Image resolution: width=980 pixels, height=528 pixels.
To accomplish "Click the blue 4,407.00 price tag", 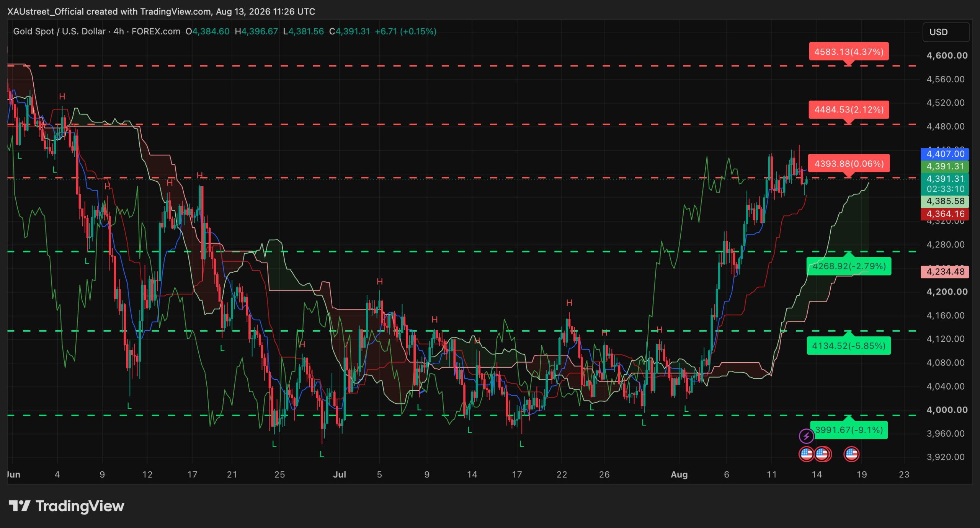I will pos(945,154).
